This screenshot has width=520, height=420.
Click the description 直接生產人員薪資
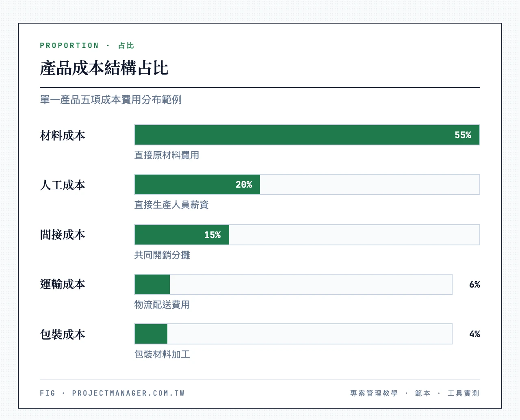[x=171, y=205]
